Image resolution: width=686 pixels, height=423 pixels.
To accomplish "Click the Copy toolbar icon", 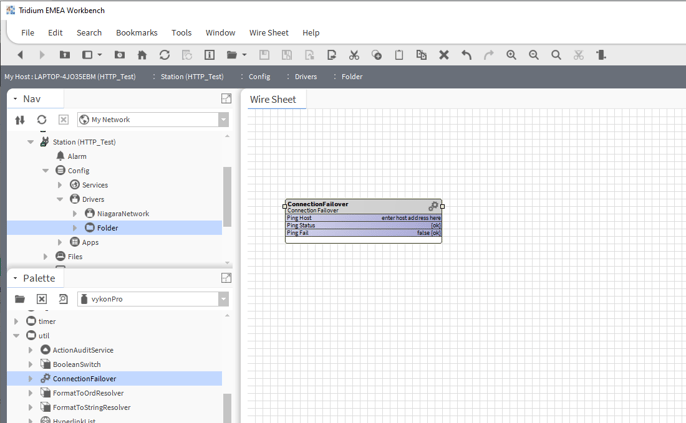I will click(x=376, y=55).
